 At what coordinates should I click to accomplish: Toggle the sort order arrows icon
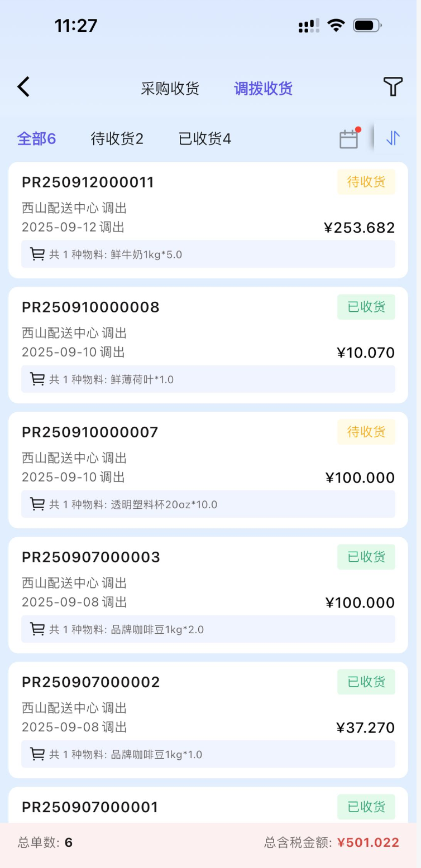[393, 138]
